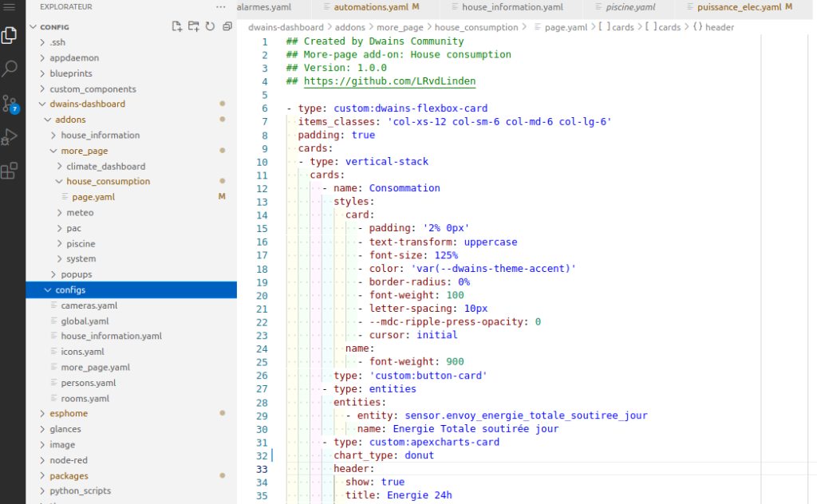
Task: Open persons.yaml from configs
Action: [132, 384]
